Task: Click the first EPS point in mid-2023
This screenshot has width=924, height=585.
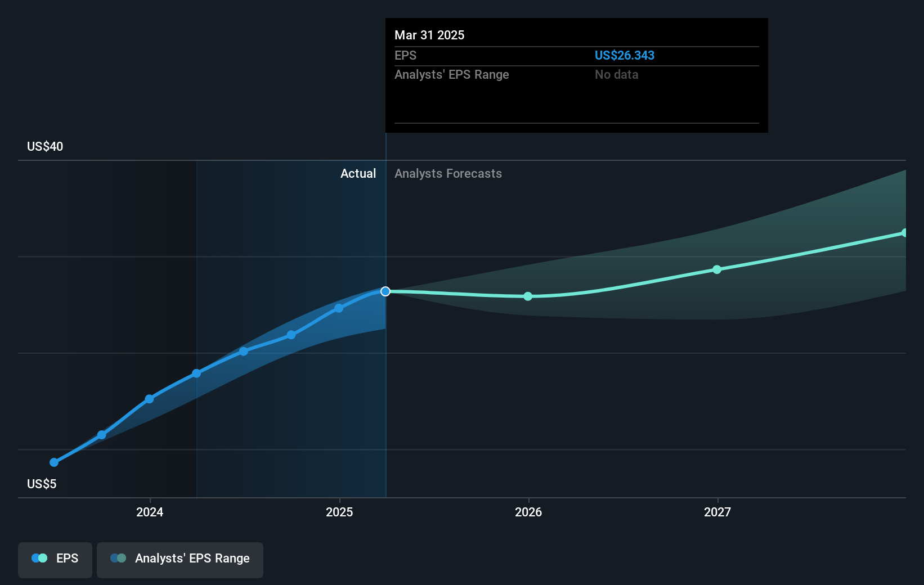Action: [54, 462]
